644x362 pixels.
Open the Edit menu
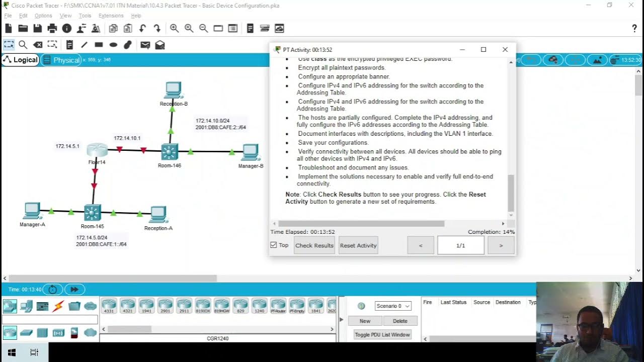pos(23,16)
